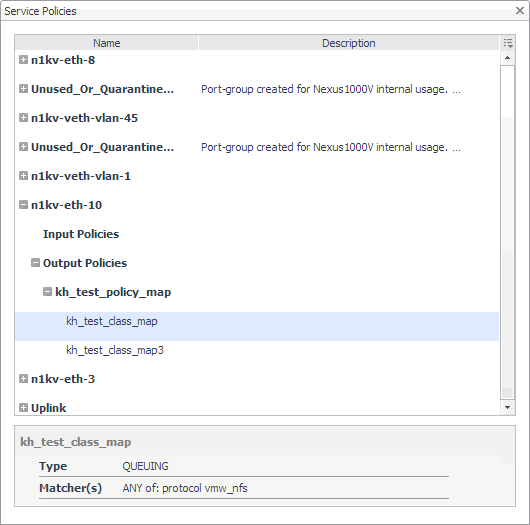
Task: Open the column chooser icon
Action: (x=508, y=43)
